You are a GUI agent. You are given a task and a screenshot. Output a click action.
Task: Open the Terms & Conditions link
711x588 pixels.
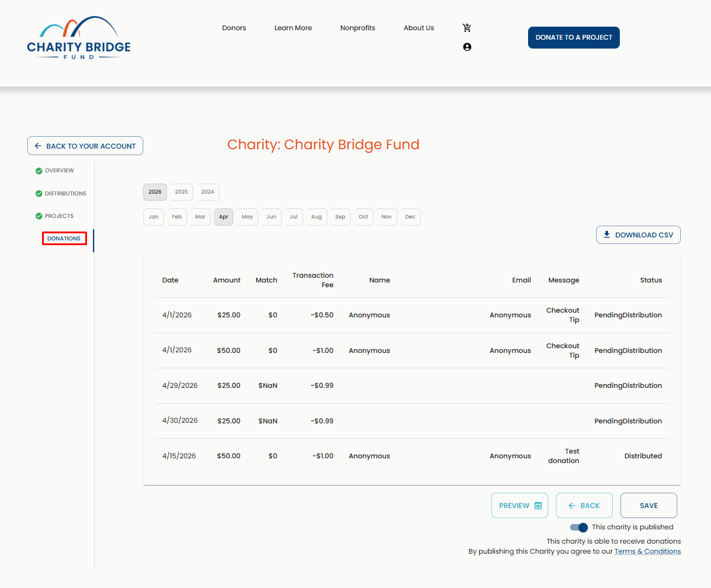coord(648,551)
